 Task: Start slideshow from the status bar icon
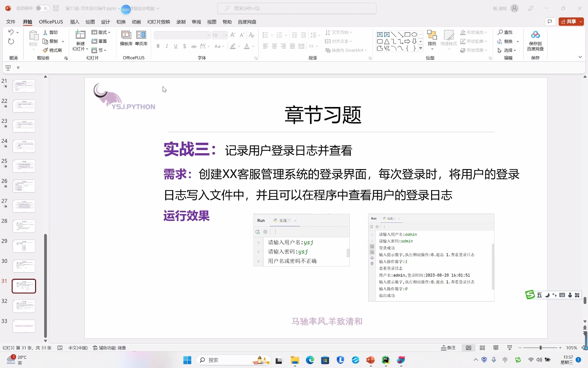pos(509,348)
